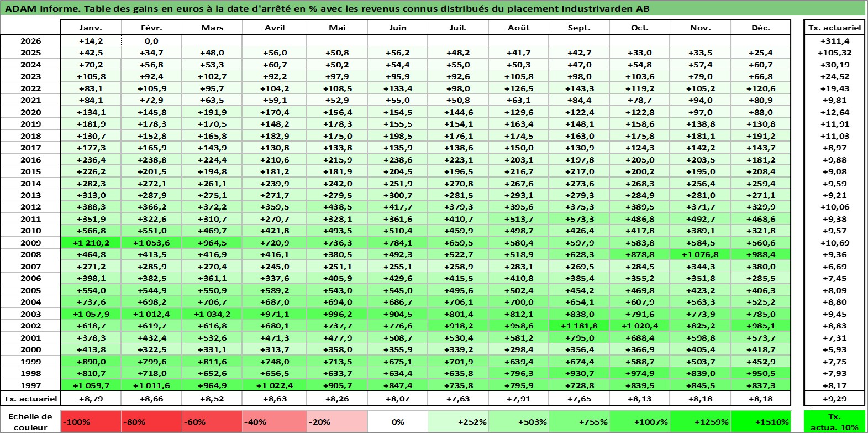Click the +198,5 cell for June 2018

[398, 136]
